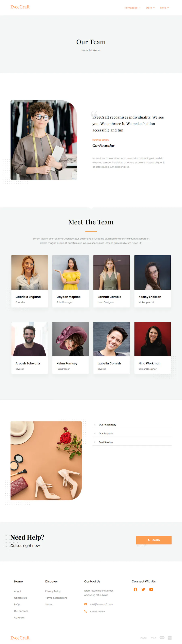
Task: Open the Twitter social icon
Action: [x=143, y=589]
